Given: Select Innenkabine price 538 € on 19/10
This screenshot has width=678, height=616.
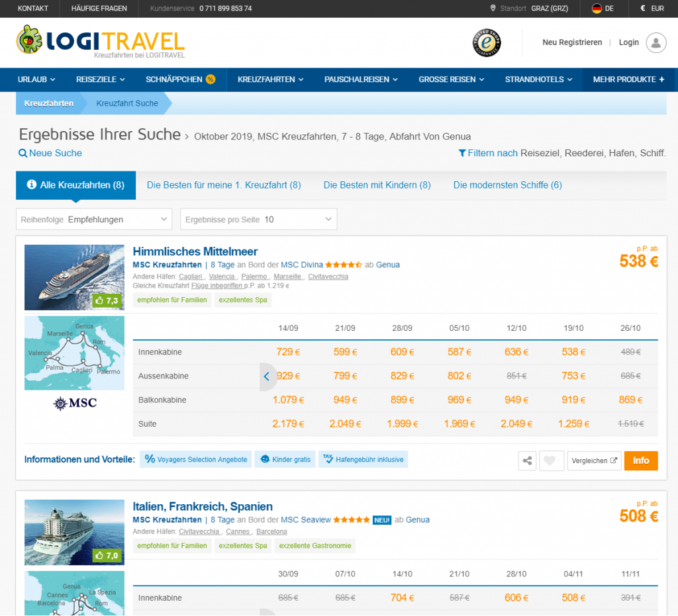Looking at the screenshot, I should click(x=573, y=352).
